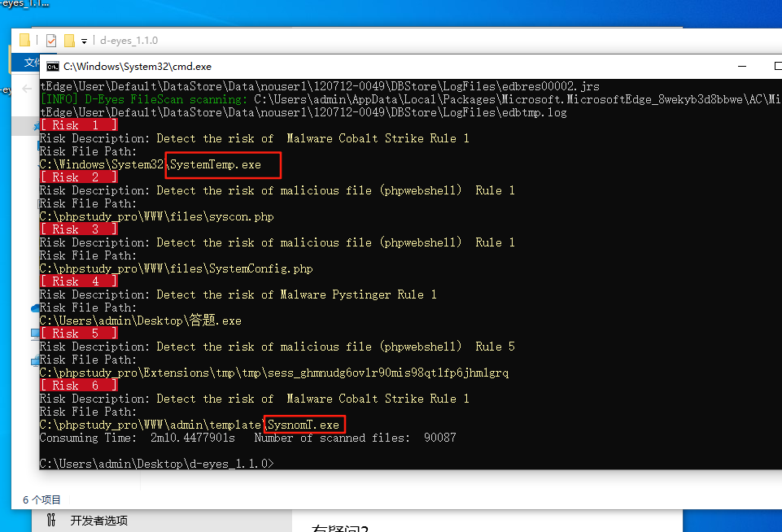Click the SystemTemp.exe path line
This screenshot has height=532, width=782.
click(x=150, y=164)
